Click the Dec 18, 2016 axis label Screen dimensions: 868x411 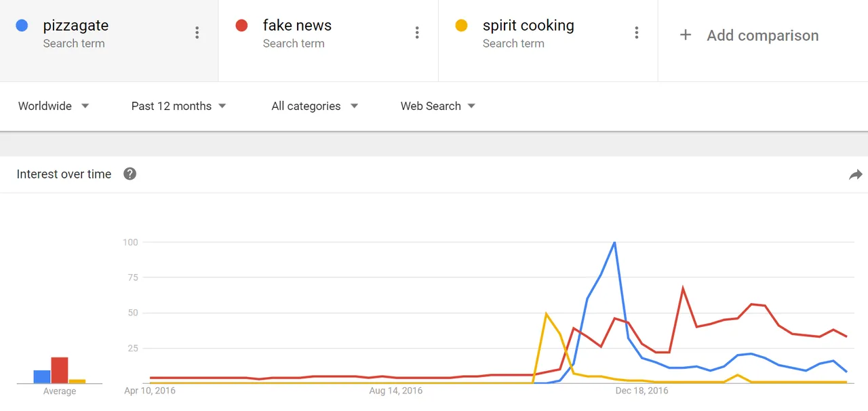642,391
